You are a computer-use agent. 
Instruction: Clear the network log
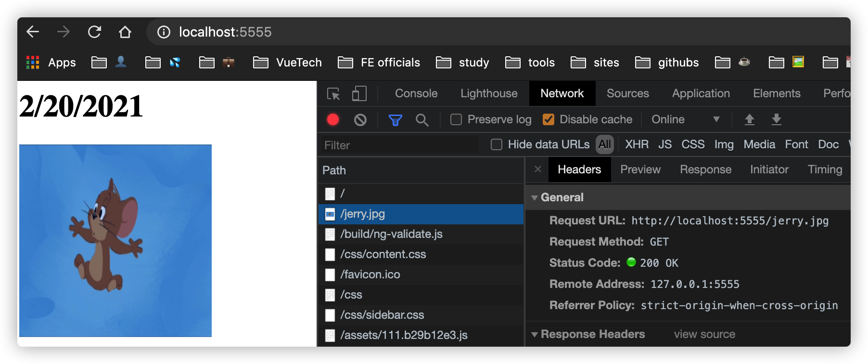click(x=360, y=119)
